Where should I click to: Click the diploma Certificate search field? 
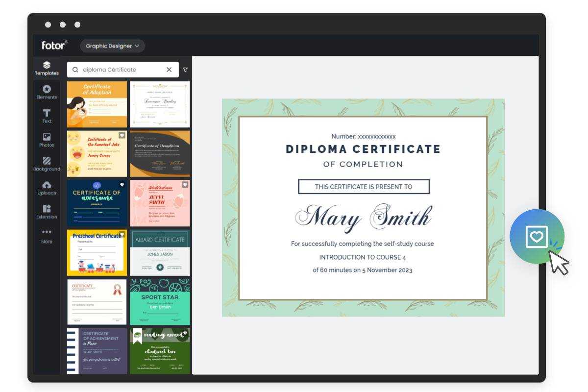point(123,70)
